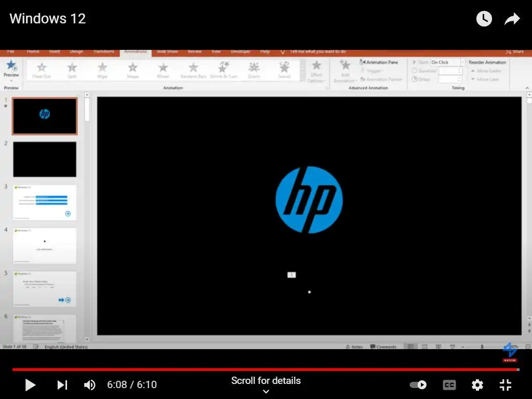The height and width of the screenshot is (399, 532).
Task: Click the Tell me what you want to do box
Action: (x=317, y=51)
